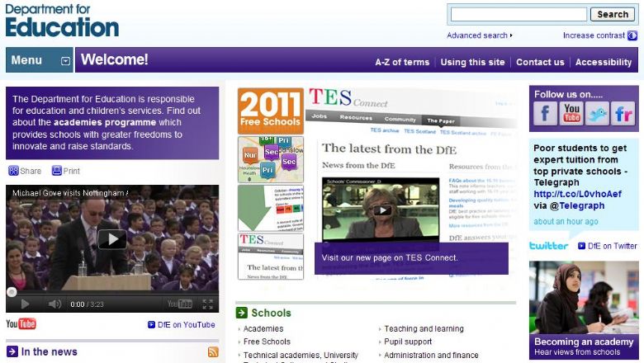Select the 2011 Free Schools thumbnail
The width and height of the screenshot is (644, 363).
point(271,111)
